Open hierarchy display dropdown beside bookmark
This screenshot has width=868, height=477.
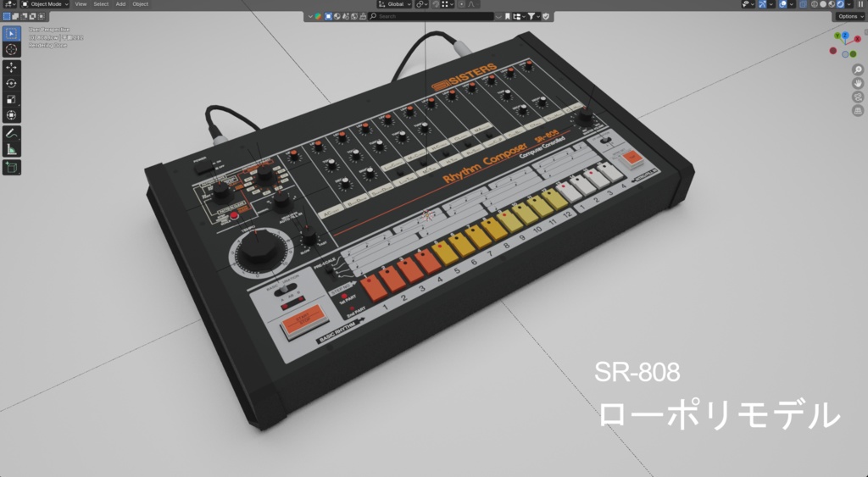(x=520, y=16)
